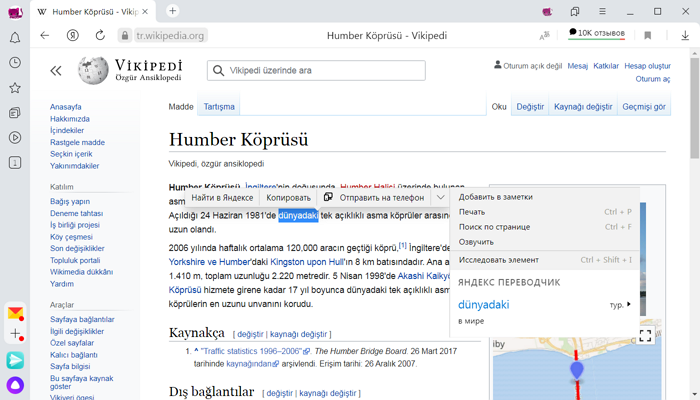The width and height of the screenshot is (700, 400).
Task: Select Исследовать элемент menu entry
Action: (545, 260)
